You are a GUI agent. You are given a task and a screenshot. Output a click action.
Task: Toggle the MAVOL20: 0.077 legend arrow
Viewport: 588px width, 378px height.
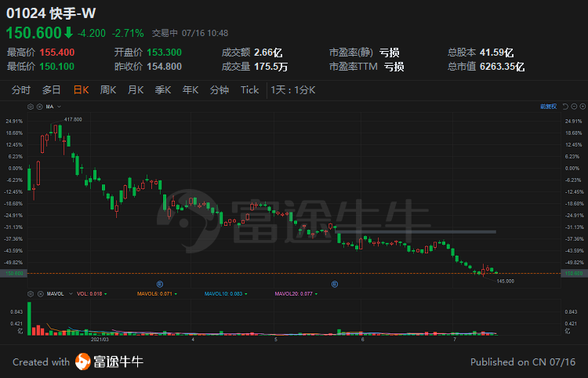pyautogui.click(x=316, y=294)
